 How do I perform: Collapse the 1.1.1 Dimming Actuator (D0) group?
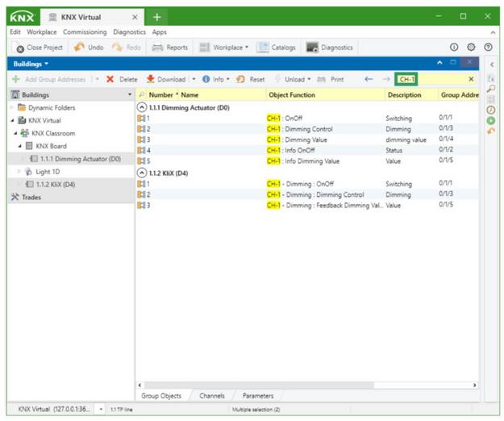click(143, 107)
